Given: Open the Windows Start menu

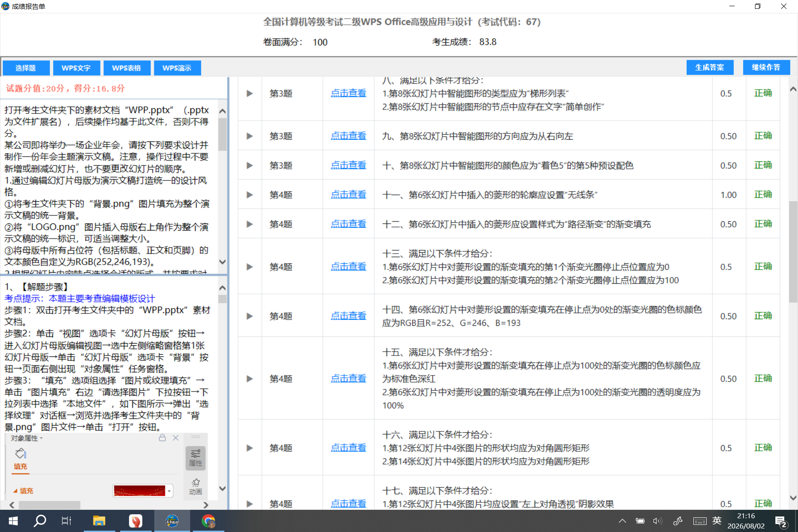Looking at the screenshot, I should click(13, 521).
